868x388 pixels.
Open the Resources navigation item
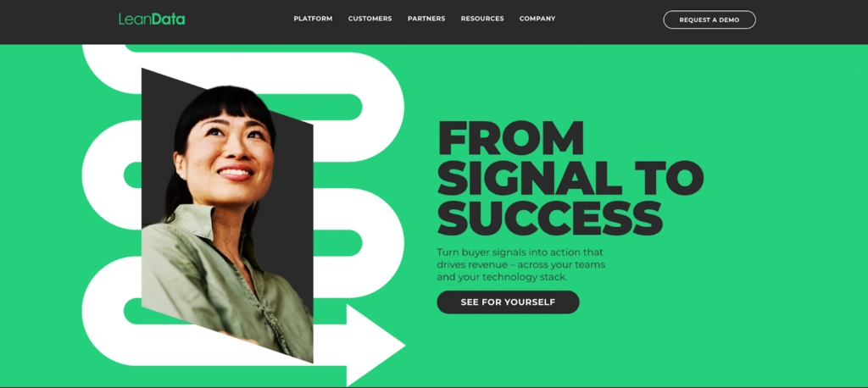click(482, 19)
